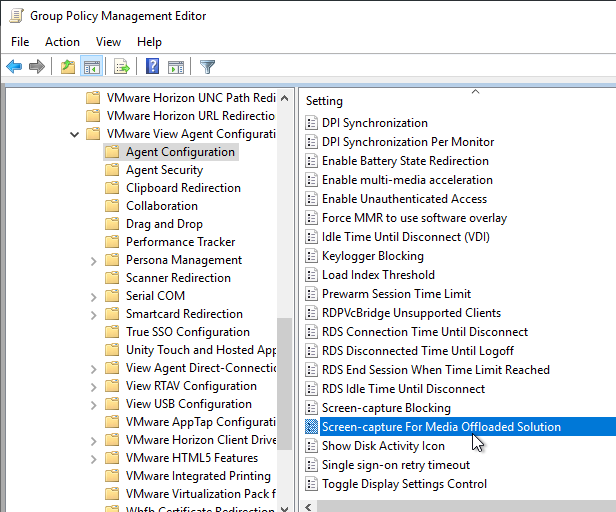Expand the Serial COM node
The width and height of the screenshot is (616, 512).
[94, 297]
